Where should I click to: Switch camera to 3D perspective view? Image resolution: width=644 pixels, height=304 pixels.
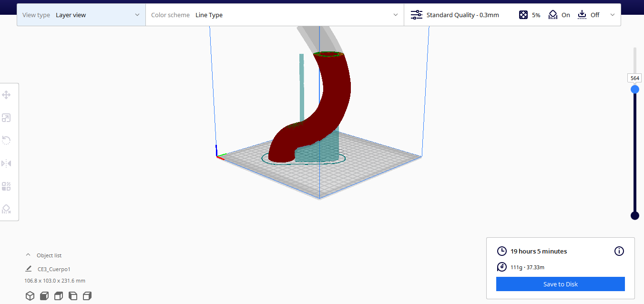point(30,296)
